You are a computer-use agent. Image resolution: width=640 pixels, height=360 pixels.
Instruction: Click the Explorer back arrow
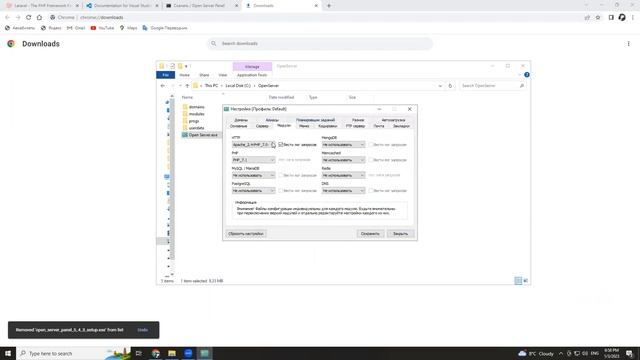(x=163, y=86)
